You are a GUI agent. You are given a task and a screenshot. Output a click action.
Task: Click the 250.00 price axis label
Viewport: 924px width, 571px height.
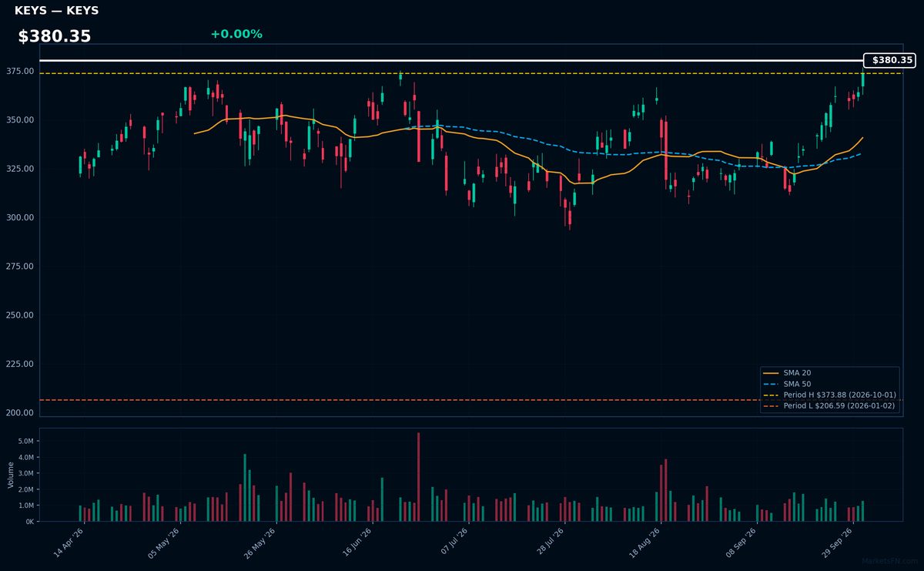tap(21, 315)
